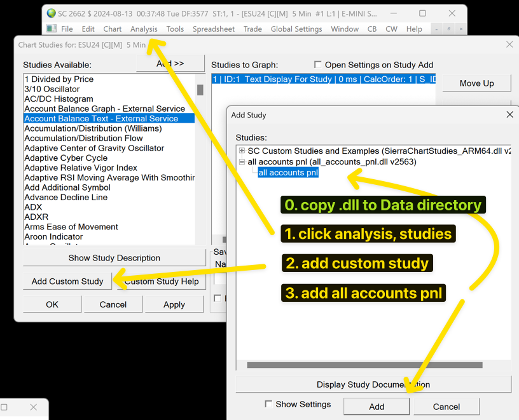Minimize the Sierra Chart main window

click(x=393, y=13)
